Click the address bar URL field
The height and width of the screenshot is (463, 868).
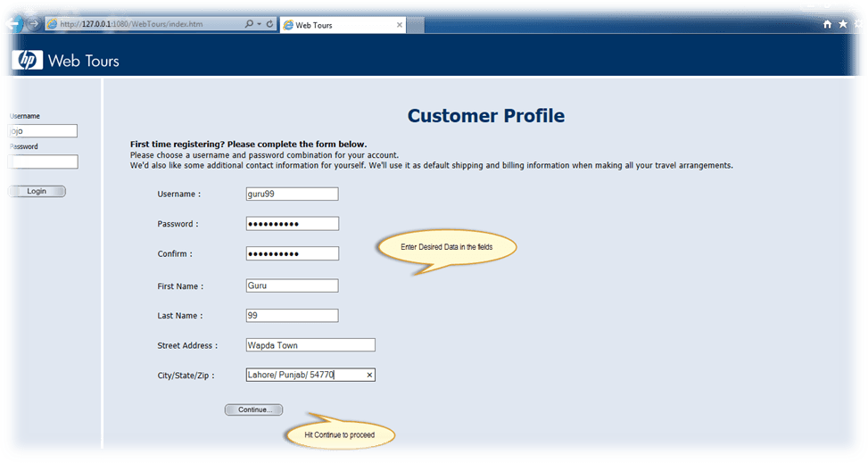pos(143,24)
